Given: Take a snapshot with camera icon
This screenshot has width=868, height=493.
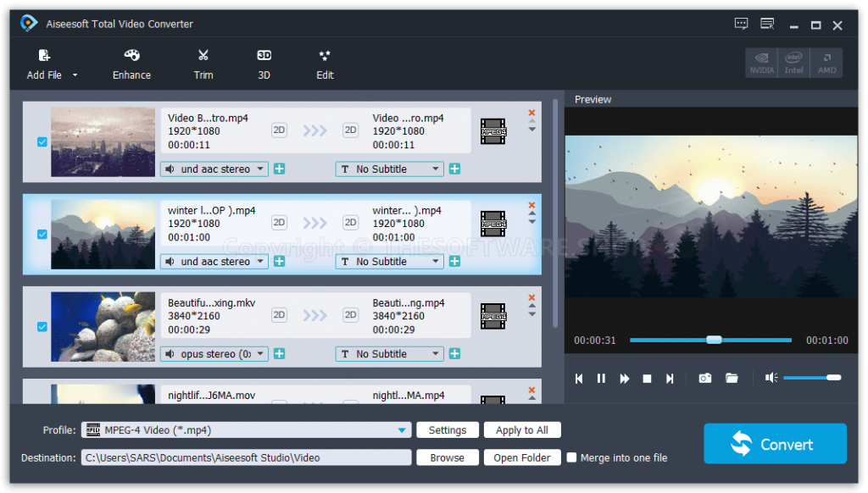Looking at the screenshot, I should point(704,378).
